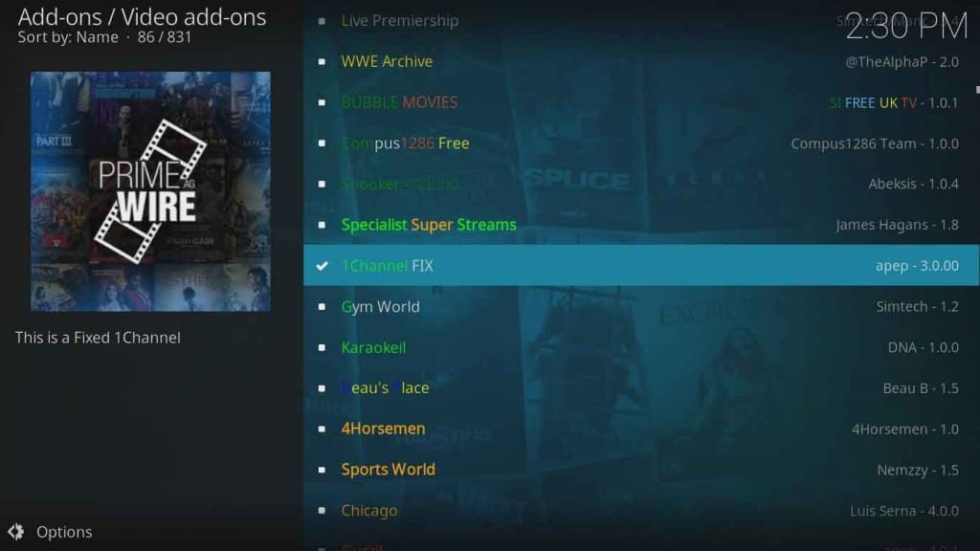Select the Live Premiership list entry
This screenshot has height=551, width=980.
pos(641,21)
